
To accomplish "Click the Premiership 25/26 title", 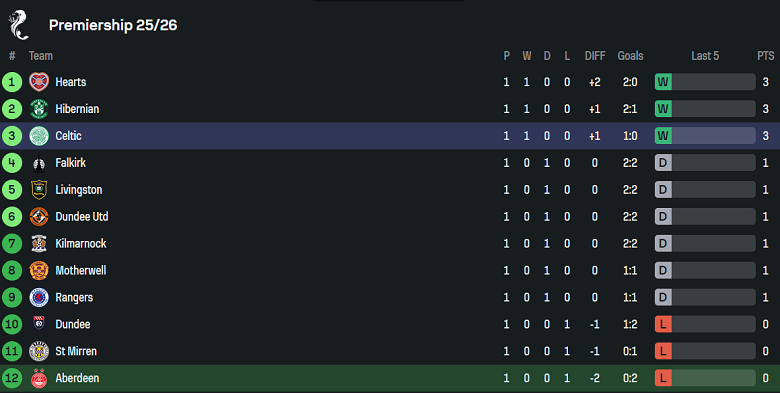I will click(x=113, y=25).
